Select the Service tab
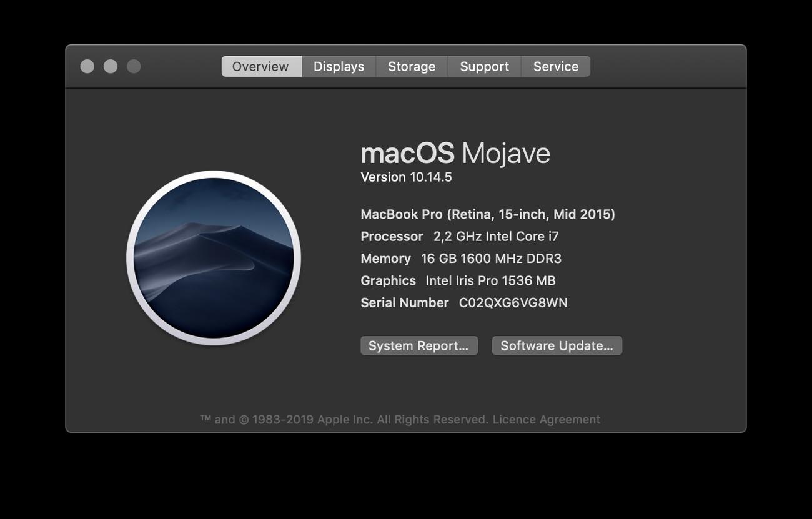The image size is (812, 519). [x=556, y=66]
